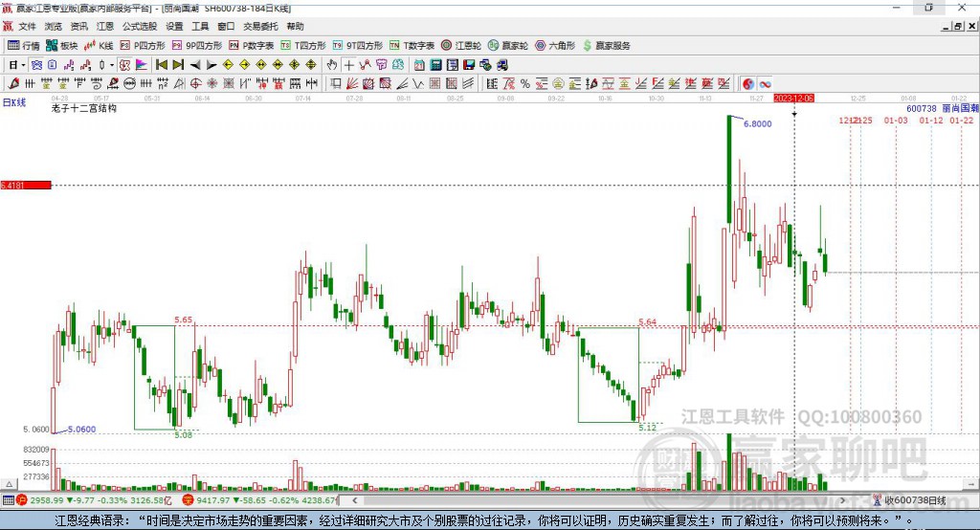Click the 2023-12-06 date marker

pyautogui.click(x=793, y=99)
